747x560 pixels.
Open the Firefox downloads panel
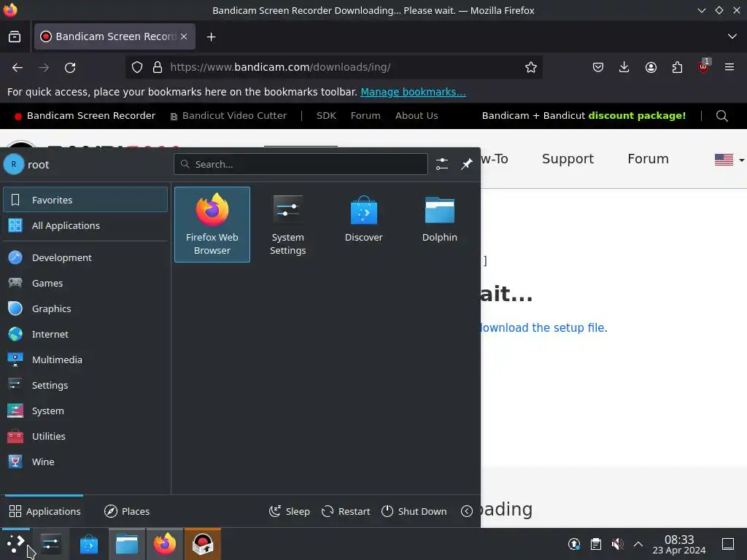[x=624, y=67]
